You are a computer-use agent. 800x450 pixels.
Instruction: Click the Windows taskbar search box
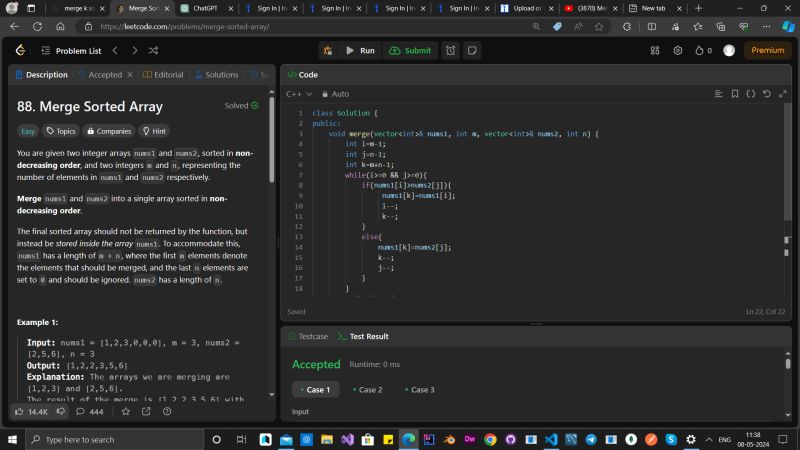[x=110, y=439]
